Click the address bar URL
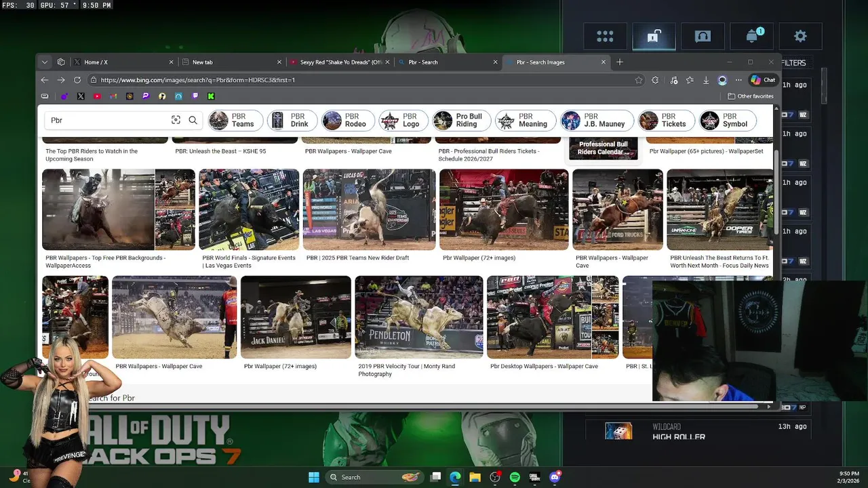Image resolution: width=868 pixels, height=488 pixels. [x=198, y=80]
